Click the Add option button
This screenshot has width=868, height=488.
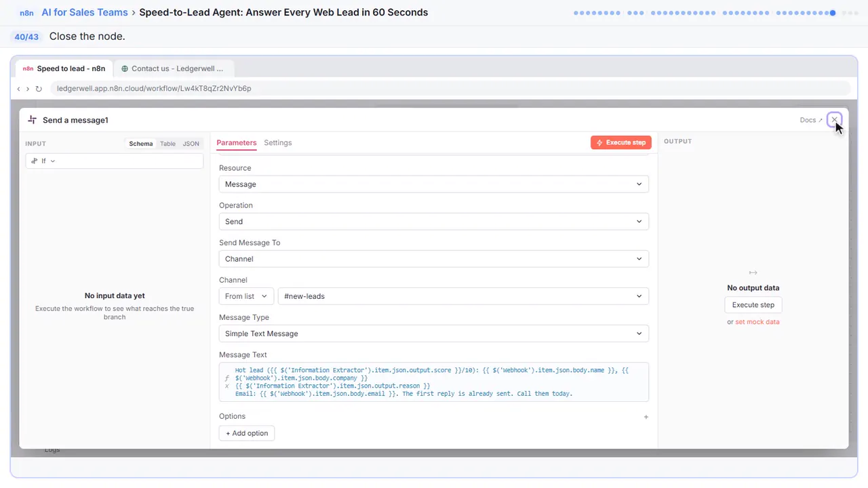tap(247, 433)
